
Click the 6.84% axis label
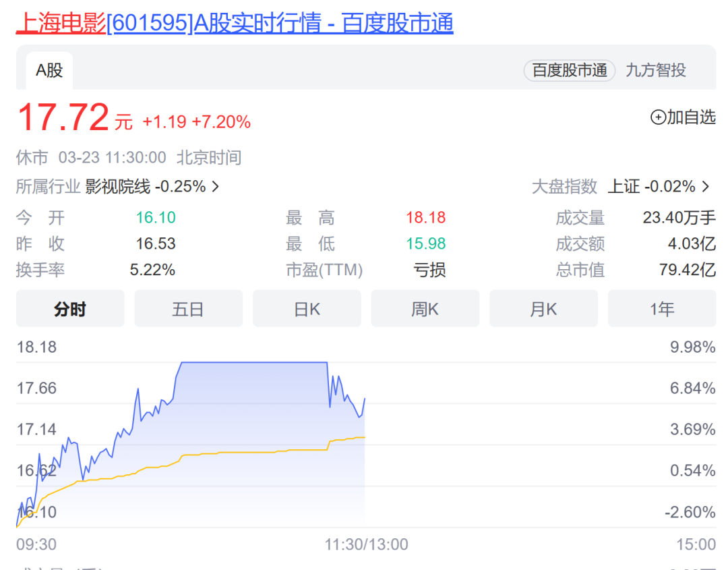click(x=693, y=388)
